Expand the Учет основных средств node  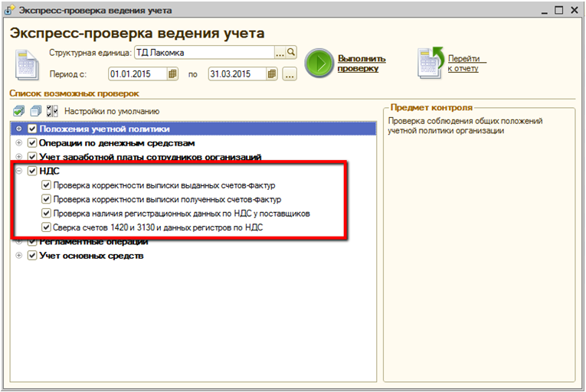coord(19,256)
